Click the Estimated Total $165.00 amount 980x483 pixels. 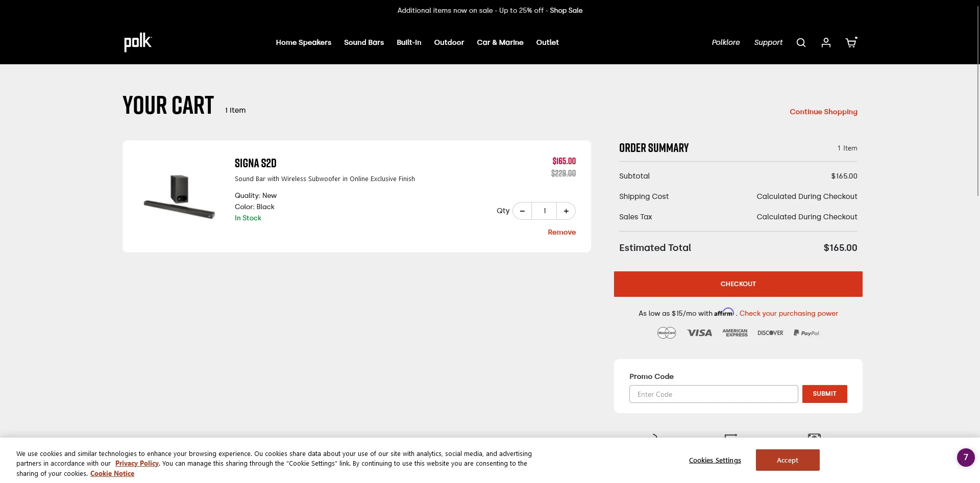tap(840, 248)
